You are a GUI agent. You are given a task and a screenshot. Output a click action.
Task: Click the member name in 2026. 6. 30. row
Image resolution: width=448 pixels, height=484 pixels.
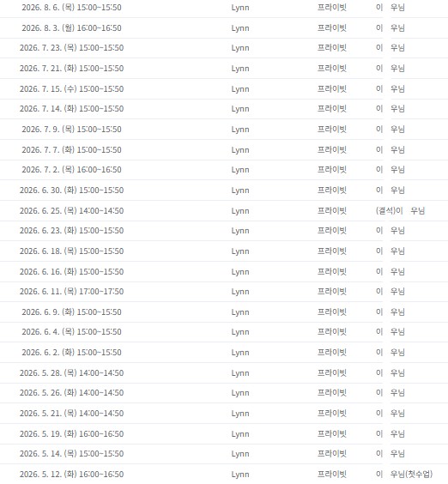pos(390,190)
